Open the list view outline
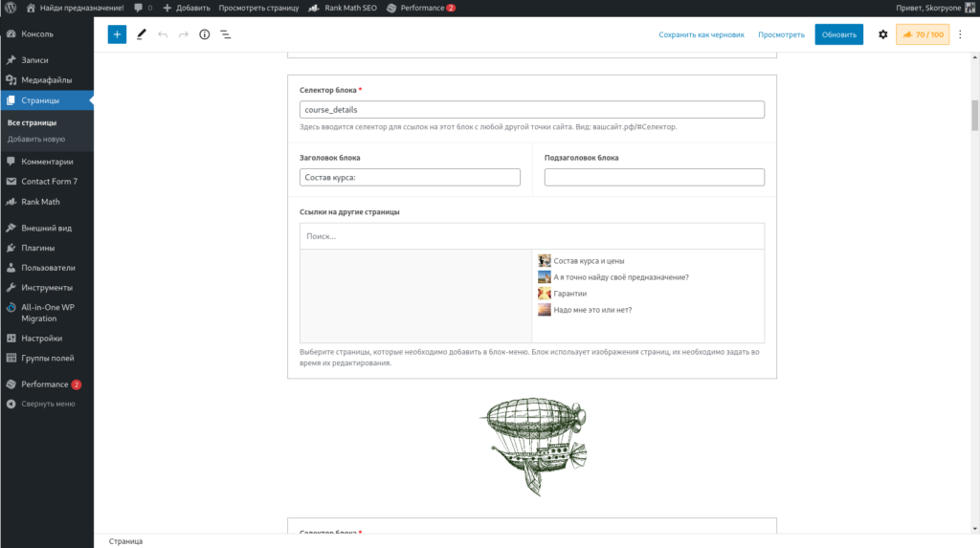The width and height of the screenshot is (980, 548). [x=226, y=34]
